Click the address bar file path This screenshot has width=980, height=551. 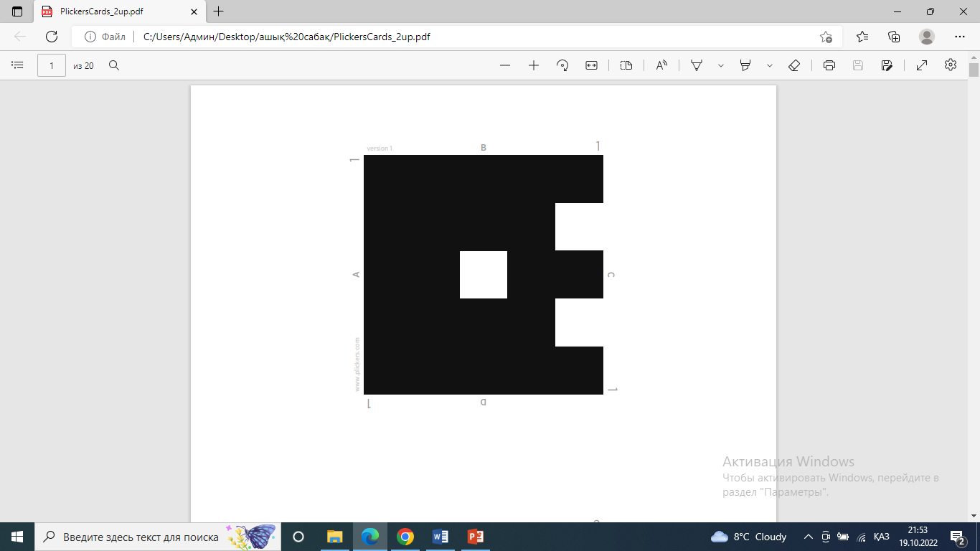tap(287, 37)
